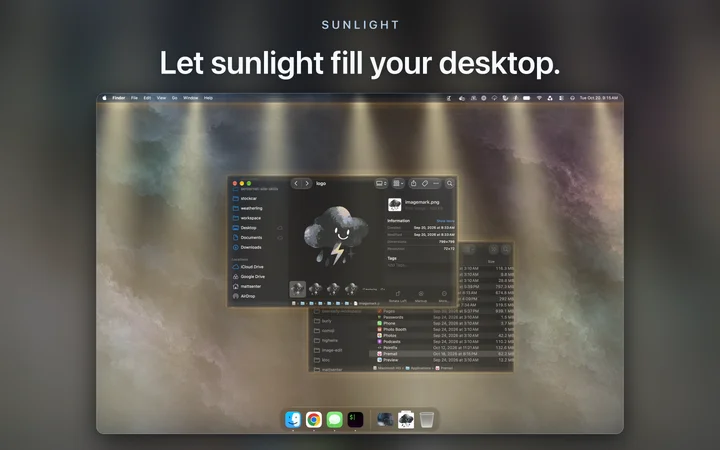Go back in logo Finder window

296,183
